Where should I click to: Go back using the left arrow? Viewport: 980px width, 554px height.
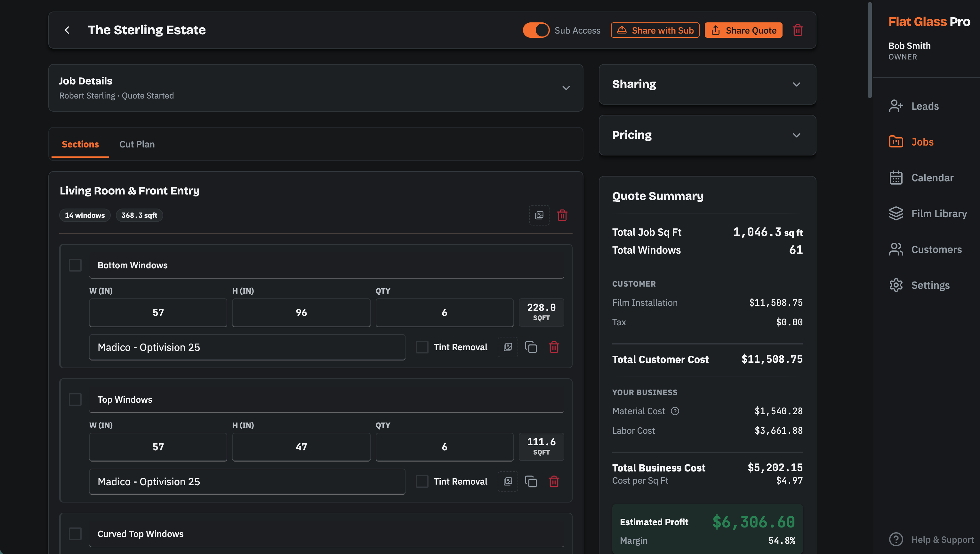tap(67, 30)
